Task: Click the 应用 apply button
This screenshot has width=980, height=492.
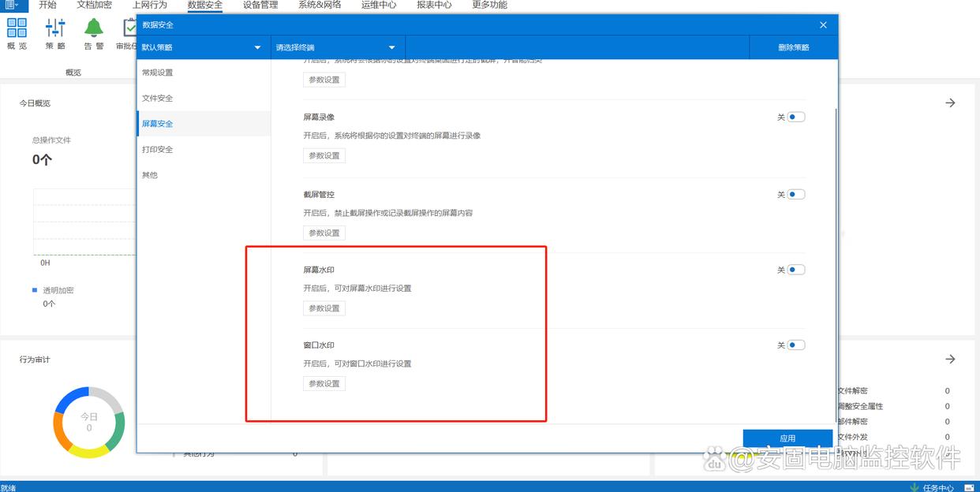Action: pos(787,438)
